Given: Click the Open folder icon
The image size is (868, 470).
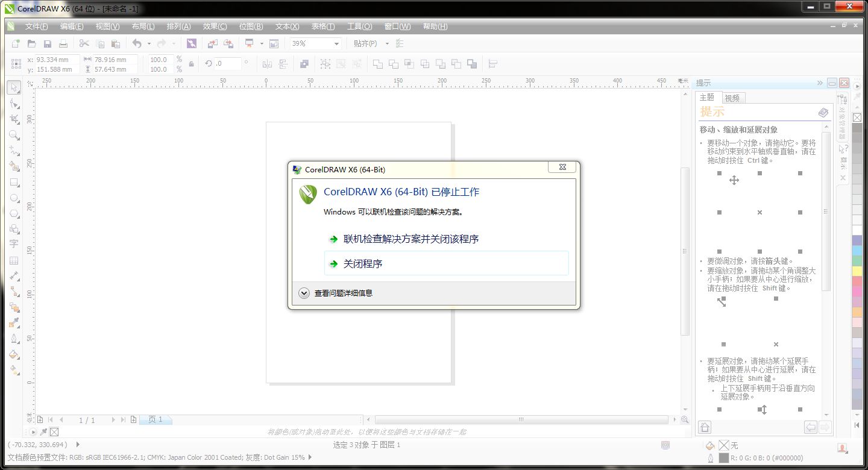Looking at the screenshot, I should (x=31, y=43).
